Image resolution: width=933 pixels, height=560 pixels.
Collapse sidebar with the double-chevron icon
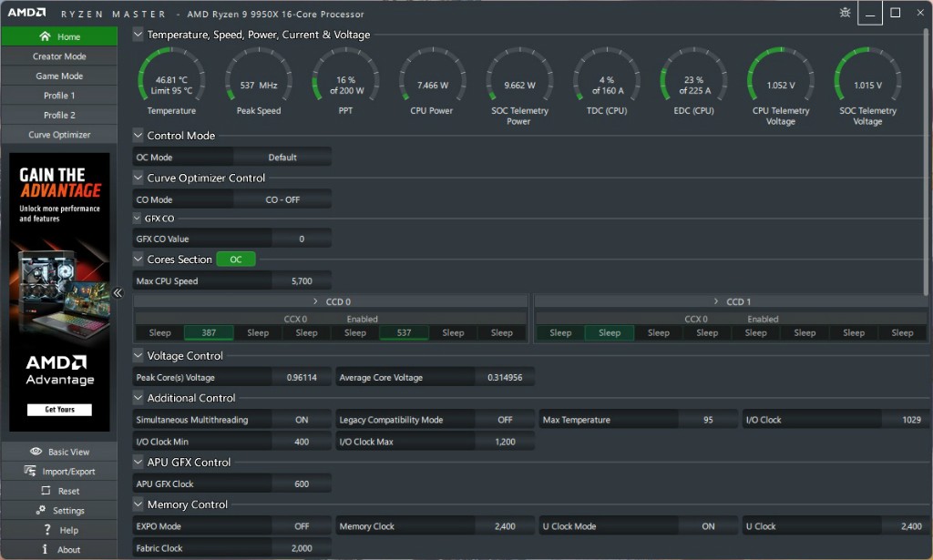pos(118,292)
